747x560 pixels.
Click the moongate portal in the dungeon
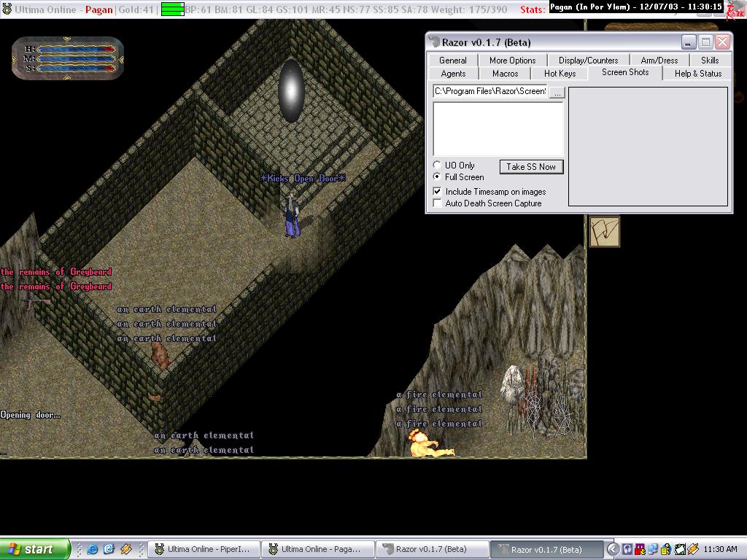tap(291, 90)
